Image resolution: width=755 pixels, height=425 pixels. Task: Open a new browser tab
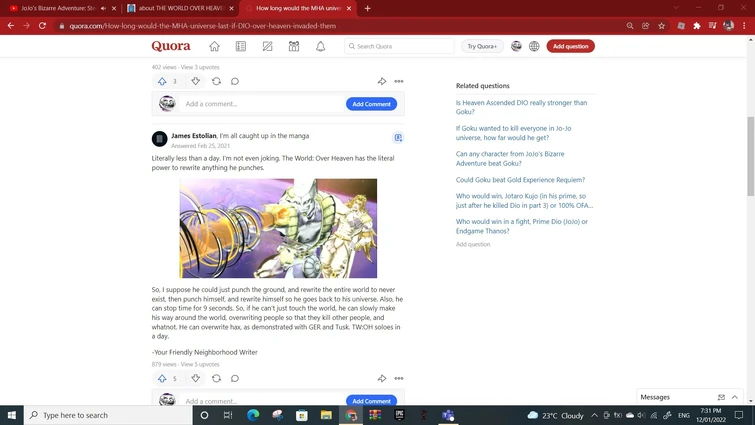coord(367,8)
